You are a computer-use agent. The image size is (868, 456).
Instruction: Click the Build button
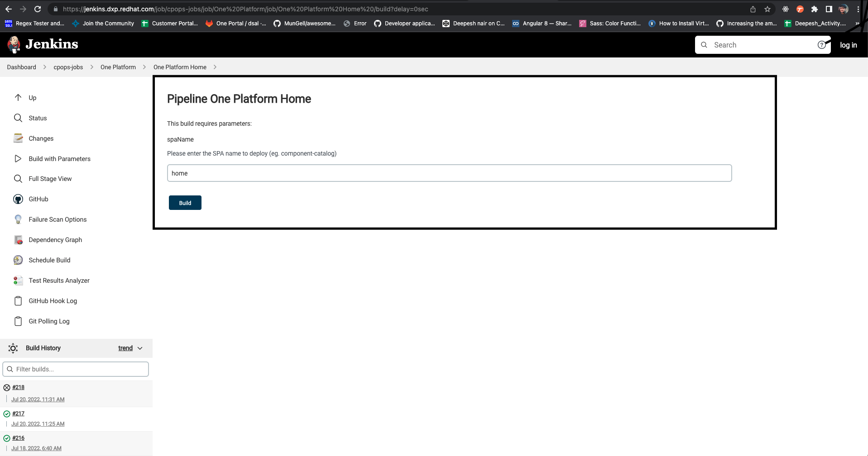(x=185, y=203)
